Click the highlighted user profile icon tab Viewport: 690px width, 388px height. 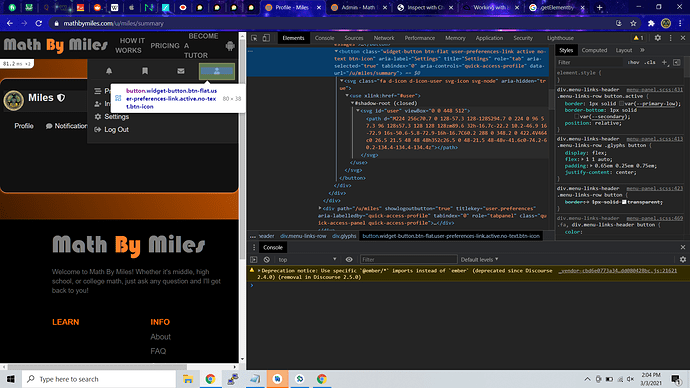coord(217,71)
